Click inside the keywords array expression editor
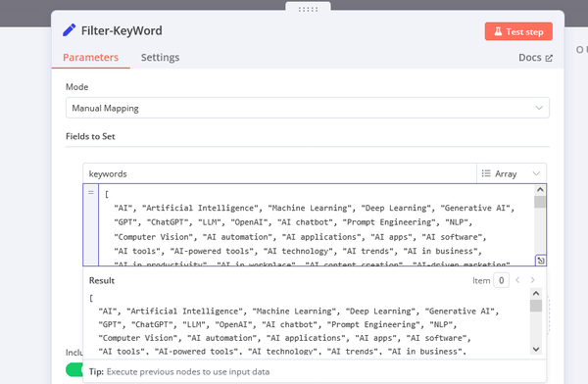The image size is (588, 384). pos(316,225)
